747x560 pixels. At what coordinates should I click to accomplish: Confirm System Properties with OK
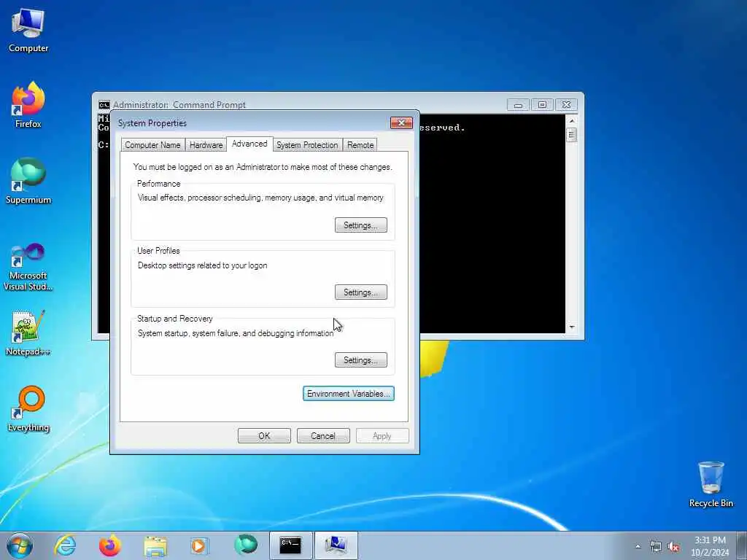(264, 436)
